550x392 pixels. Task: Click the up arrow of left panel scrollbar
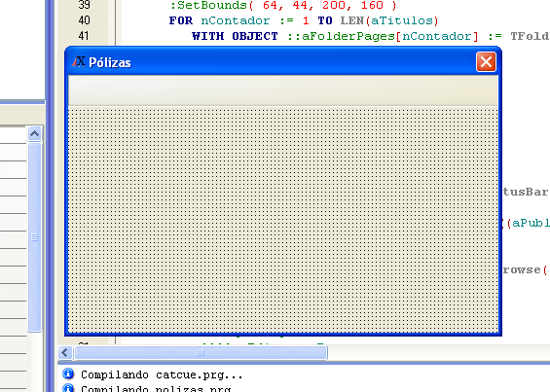point(34,133)
